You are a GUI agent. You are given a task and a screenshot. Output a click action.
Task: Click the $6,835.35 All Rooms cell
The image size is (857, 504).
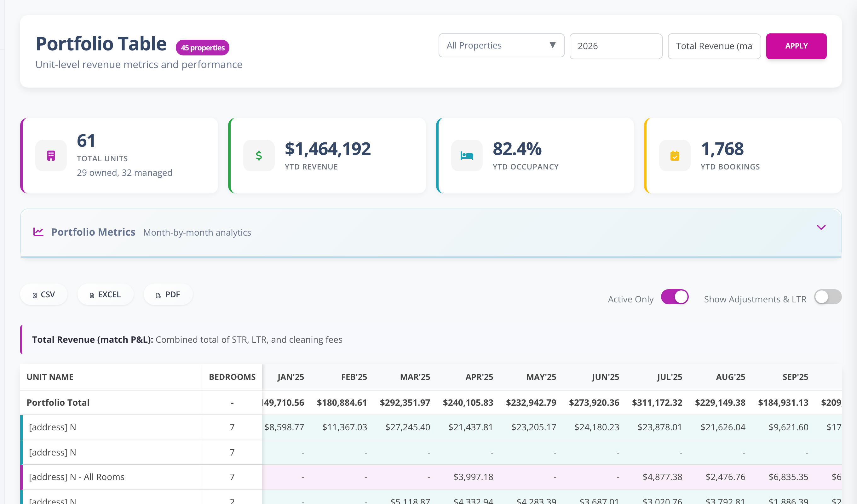click(x=788, y=477)
